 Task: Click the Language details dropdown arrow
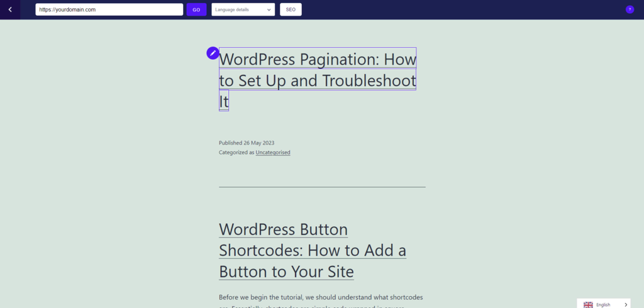pos(269,10)
